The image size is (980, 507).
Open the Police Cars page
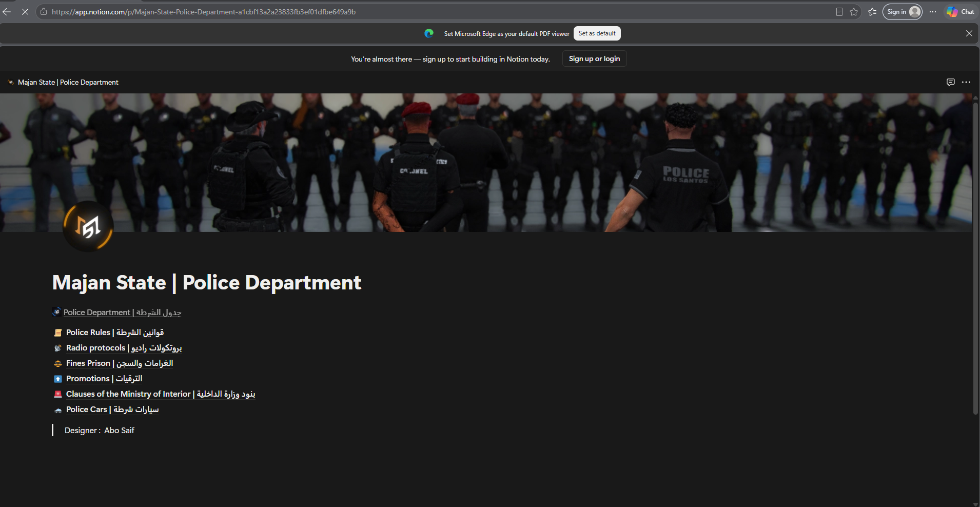coord(112,410)
